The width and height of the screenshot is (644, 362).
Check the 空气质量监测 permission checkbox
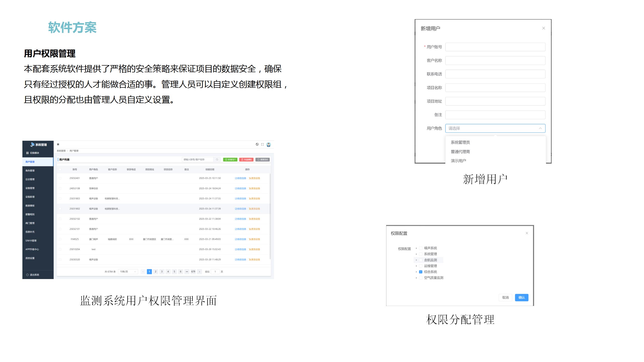[421, 278]
